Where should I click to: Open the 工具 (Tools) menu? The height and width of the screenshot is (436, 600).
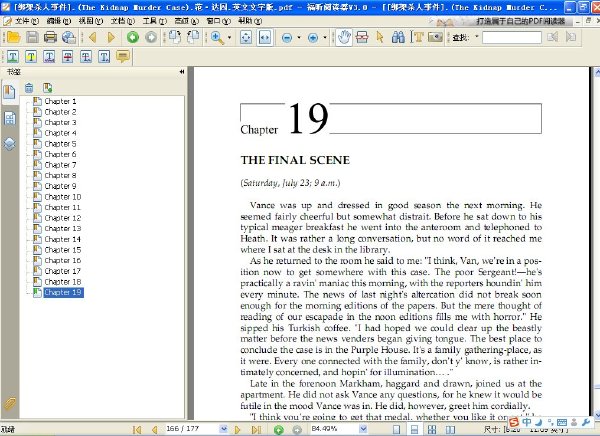[x=155, y=21]
